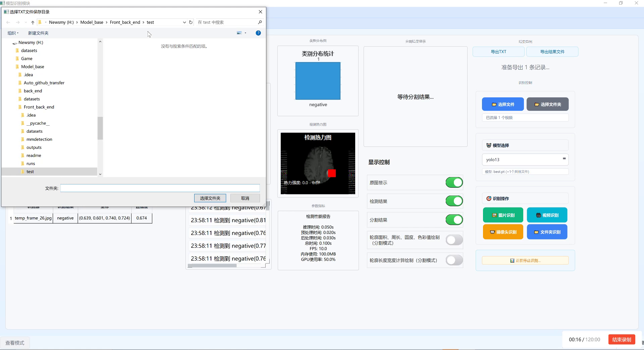The height and width of the screenshot is (350, 644).
Task: Toggle off 原图显示 original image display
Action: click(454, 182)
